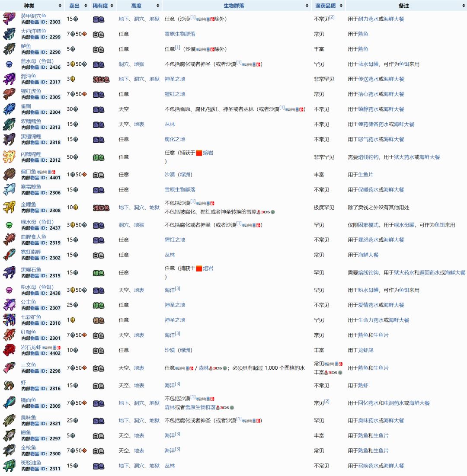
Task: Click the 斑驳油鱼 green fish icon
Action: click(x=9, y=466)
